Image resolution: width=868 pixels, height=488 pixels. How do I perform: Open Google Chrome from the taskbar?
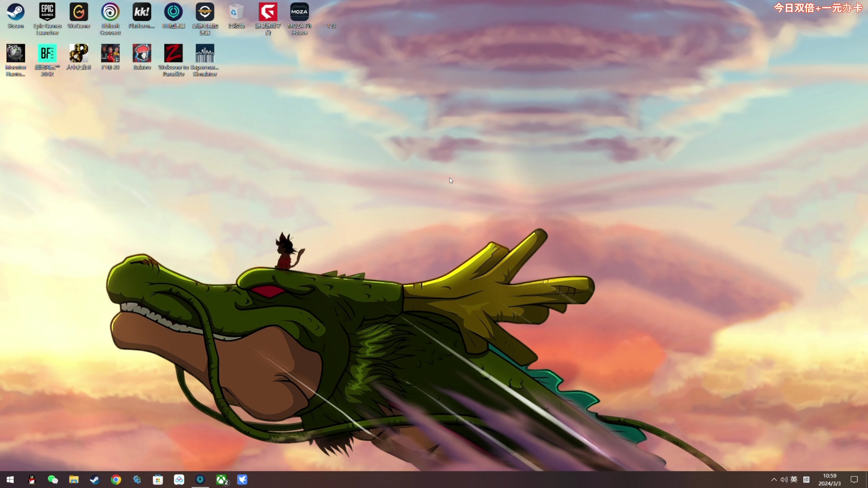click(x=116, y=480)
